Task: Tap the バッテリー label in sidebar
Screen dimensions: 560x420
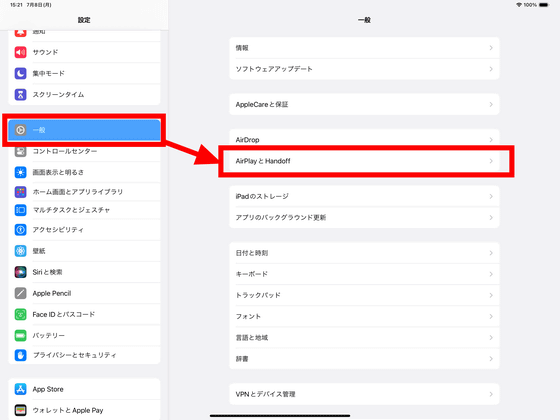Action: 49,336
